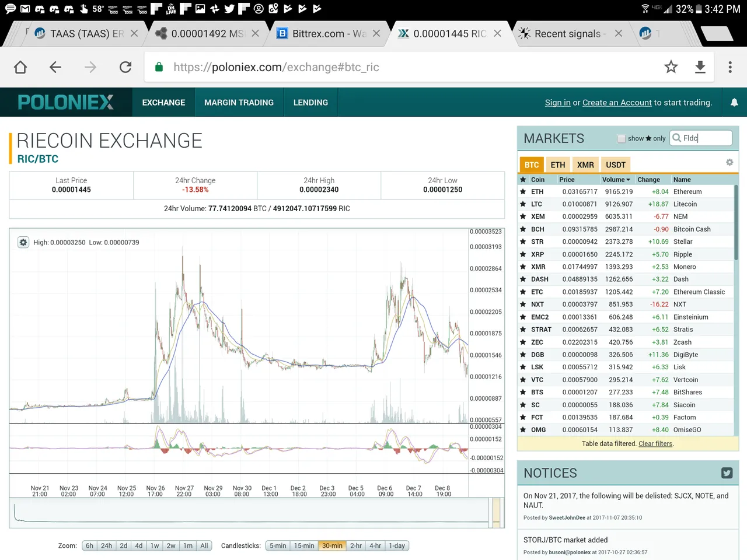Navigate back in the browser
The image size is (747, 560).
(x=55, y=67)
